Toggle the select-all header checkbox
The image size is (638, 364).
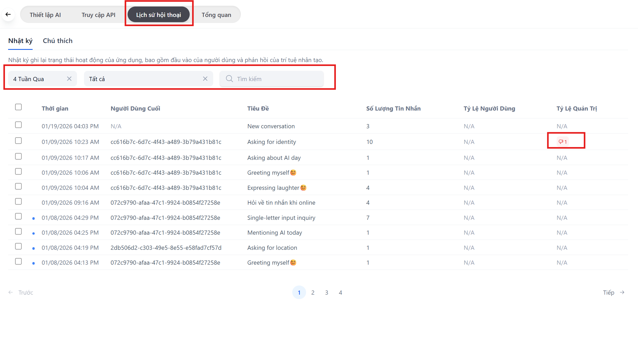pyautogui.click(x=18, y=107)
